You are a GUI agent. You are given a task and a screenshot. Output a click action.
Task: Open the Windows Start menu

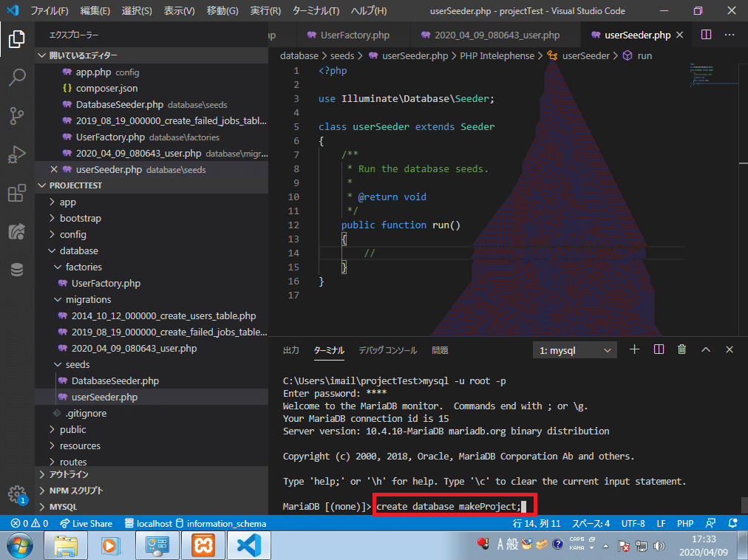[x=19, y=546]
